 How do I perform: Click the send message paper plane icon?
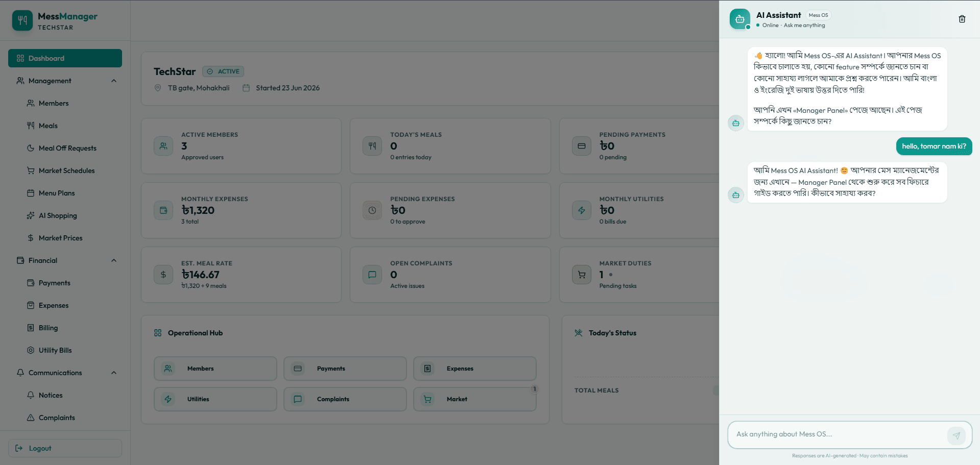click(956, 435)
